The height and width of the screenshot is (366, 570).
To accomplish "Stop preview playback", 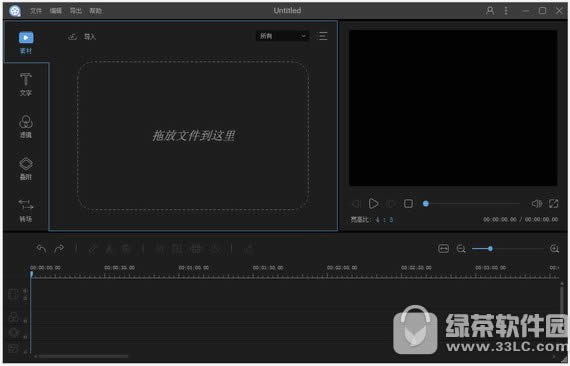I will 408,204.
